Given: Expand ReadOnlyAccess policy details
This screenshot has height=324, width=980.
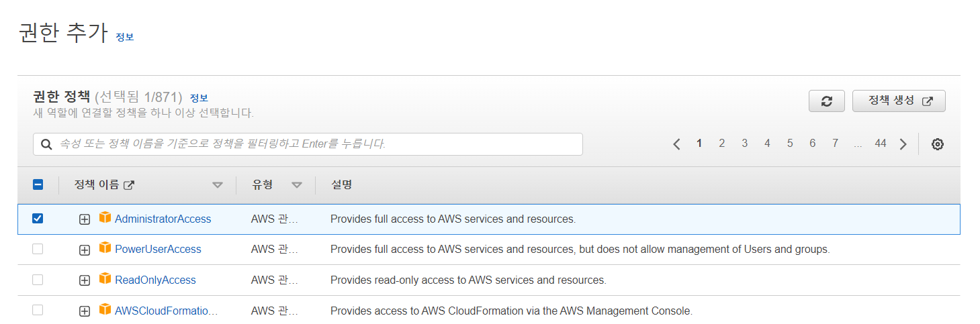Looking at the screenshot, I should click(x=85, y=280).
